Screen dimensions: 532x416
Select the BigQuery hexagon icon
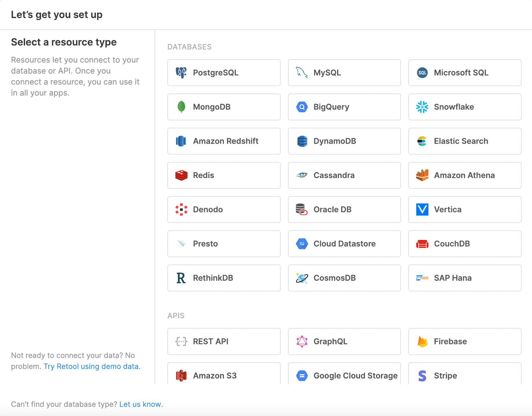(x=302, y=107)
